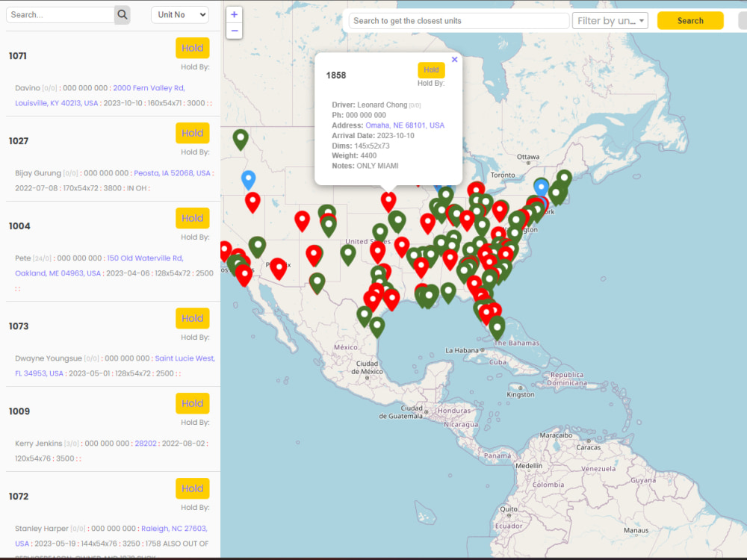This screenshot has height=560, width=747.
Task: Click driver name Stanley Harper
Action: click(42, 529)
